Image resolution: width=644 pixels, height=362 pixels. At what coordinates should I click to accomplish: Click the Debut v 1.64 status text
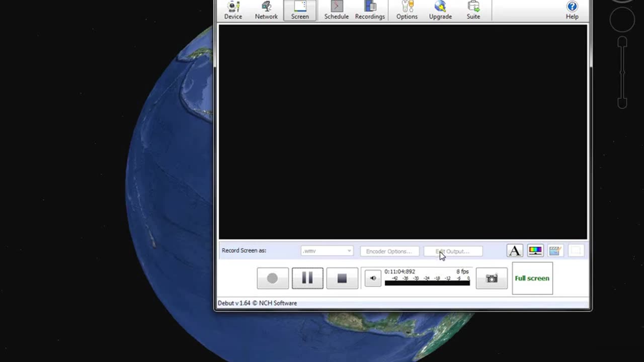coord(257,303)
